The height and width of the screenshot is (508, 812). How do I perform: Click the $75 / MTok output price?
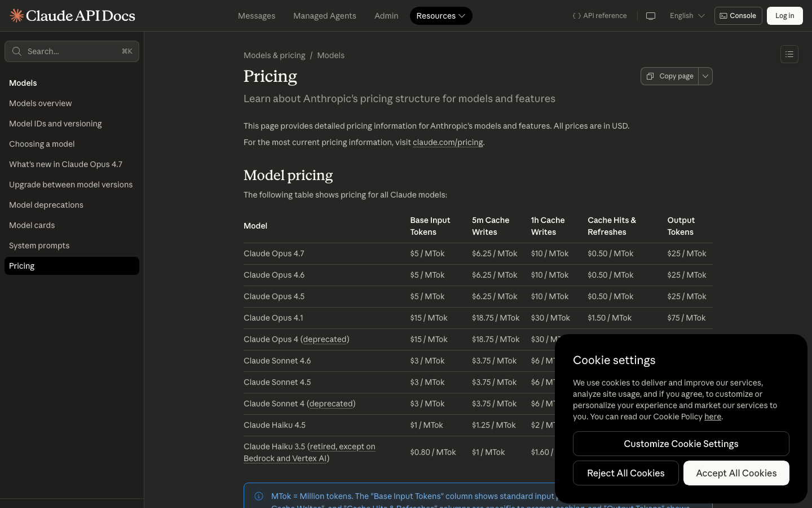[687, 318]
